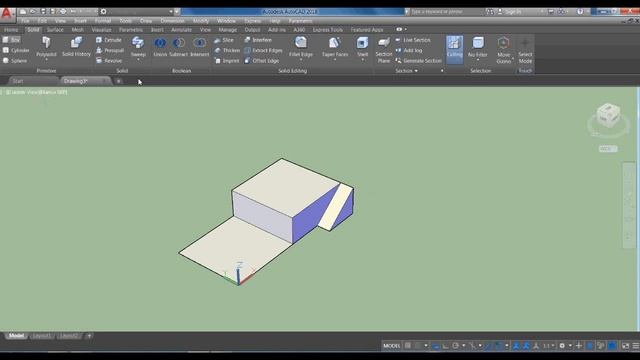Click the Extract Edges tool
The width and height of the screenshot is (640, 360).
click(x=263, y=50)
